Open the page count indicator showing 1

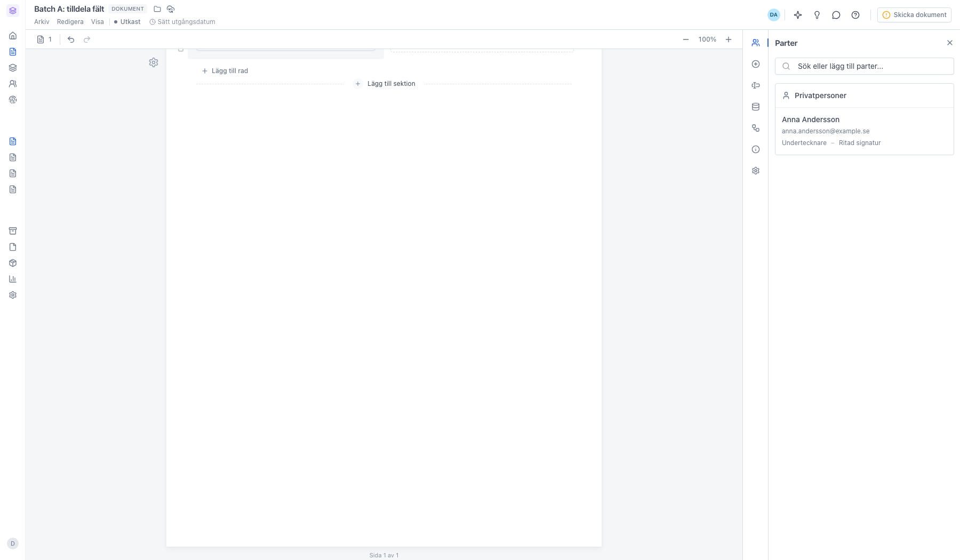(x=45, y=39)
